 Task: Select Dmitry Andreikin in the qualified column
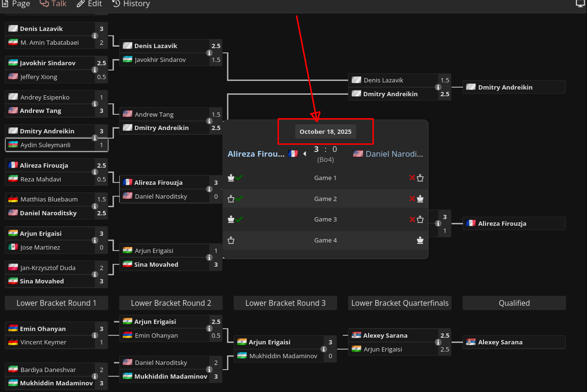click(x=514, y=87)
